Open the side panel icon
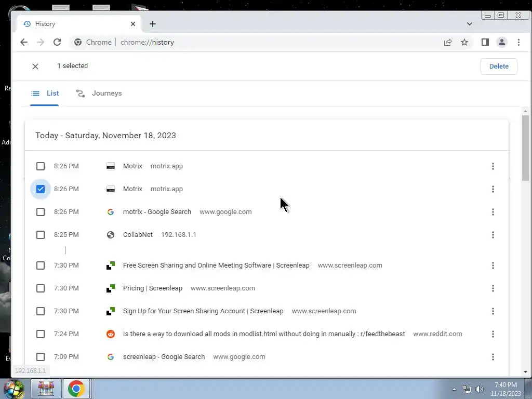The image size is (532, 399). pyautogui.click(x=485, y=42)
